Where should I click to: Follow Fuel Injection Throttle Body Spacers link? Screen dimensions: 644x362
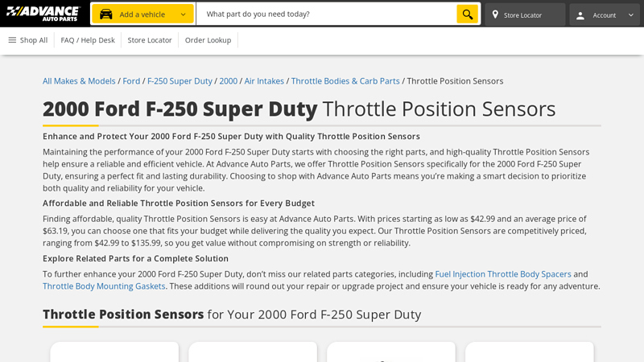(x=503, y=274)
